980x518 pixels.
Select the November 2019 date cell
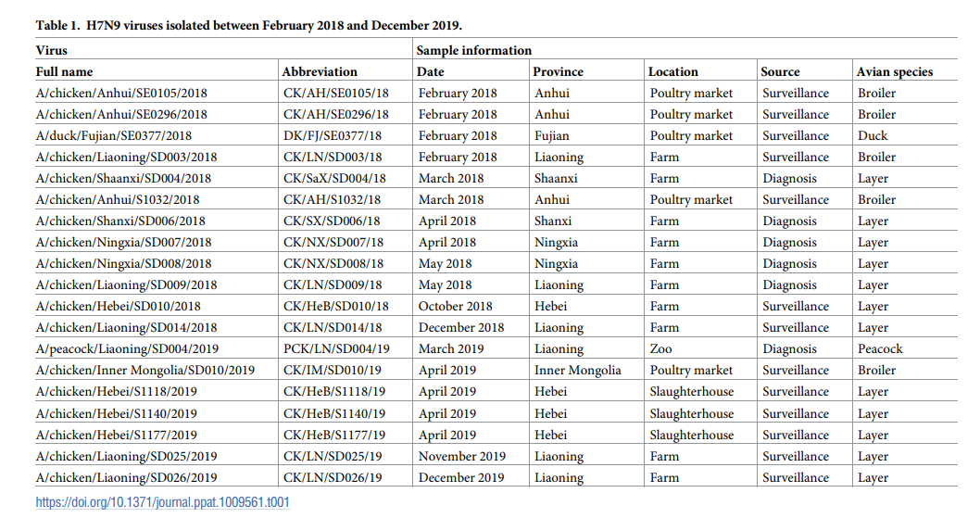point(462,456)
